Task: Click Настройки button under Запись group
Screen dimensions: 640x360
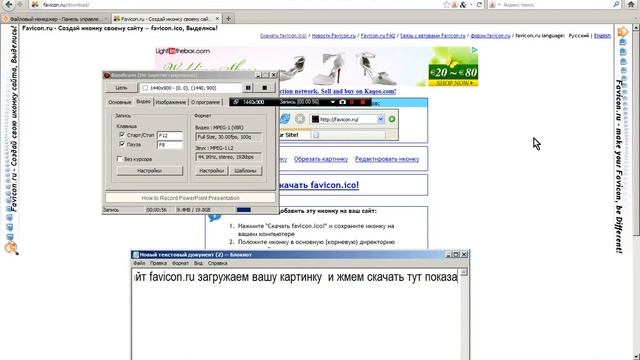Action: [x=149, y=171]
